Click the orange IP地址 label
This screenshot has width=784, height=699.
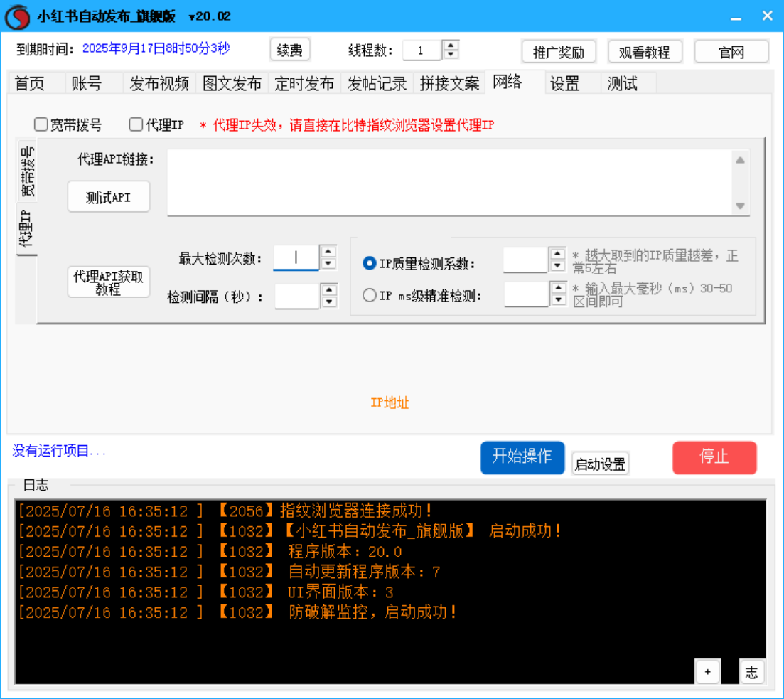[x=390, y=402]
